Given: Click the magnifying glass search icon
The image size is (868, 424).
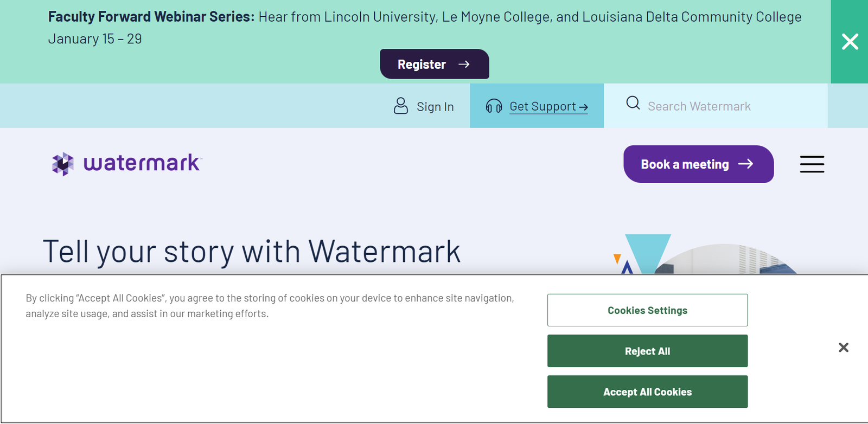Looking at the screenshot, I should point(633,102).
